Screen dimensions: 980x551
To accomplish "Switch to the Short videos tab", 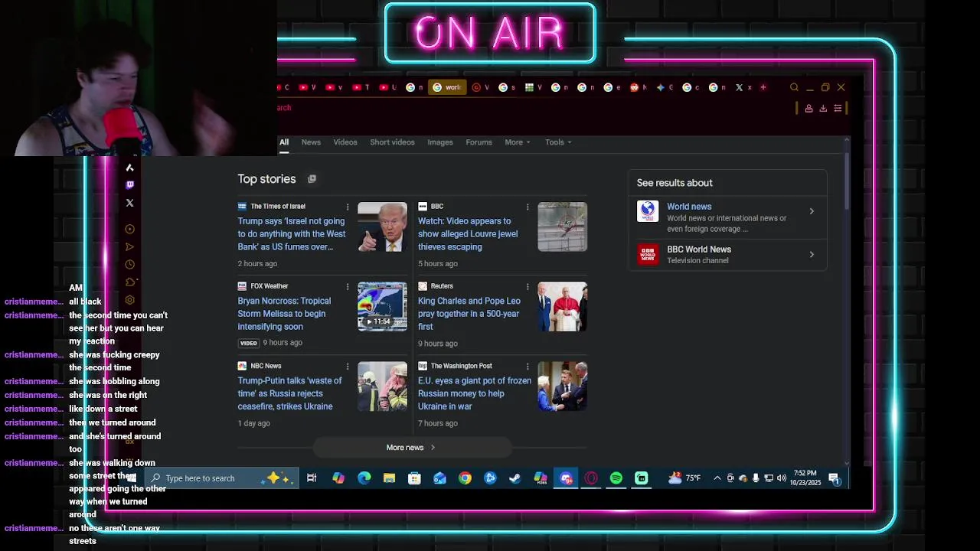I will click(392, 142).
